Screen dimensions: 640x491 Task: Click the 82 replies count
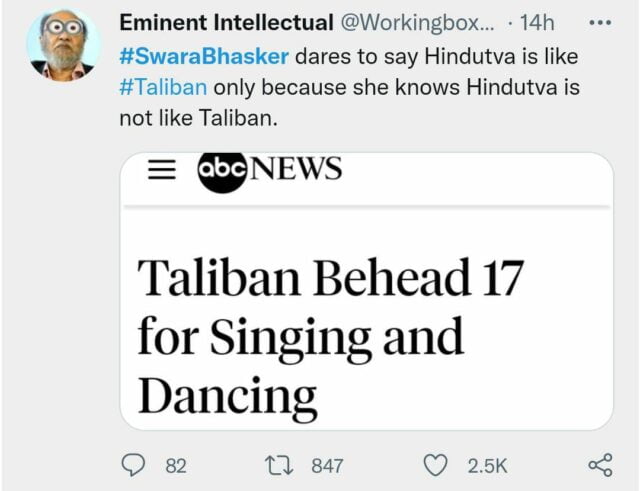point(176,466)
